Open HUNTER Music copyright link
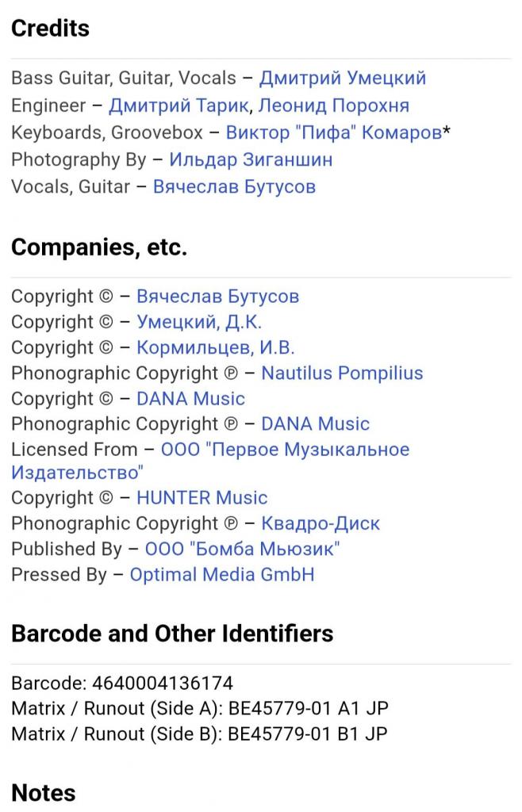Viewport: 522px width, 812px height. [x=202, y=498]
